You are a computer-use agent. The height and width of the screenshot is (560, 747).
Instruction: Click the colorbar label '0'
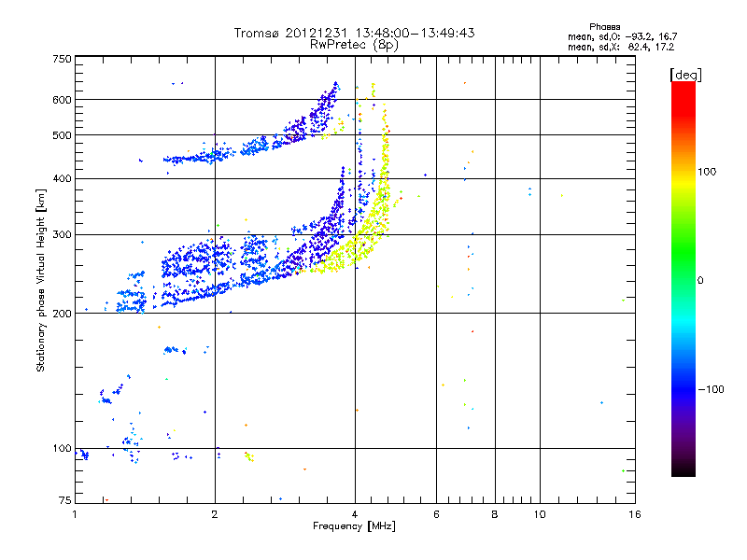[700, 281]
